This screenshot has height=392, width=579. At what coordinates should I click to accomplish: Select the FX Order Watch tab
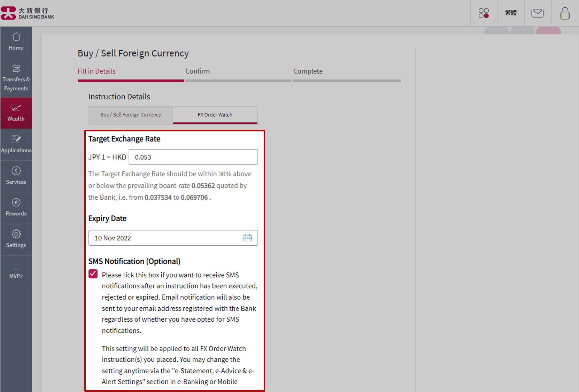pyautogui.click(x=215, y=115)
